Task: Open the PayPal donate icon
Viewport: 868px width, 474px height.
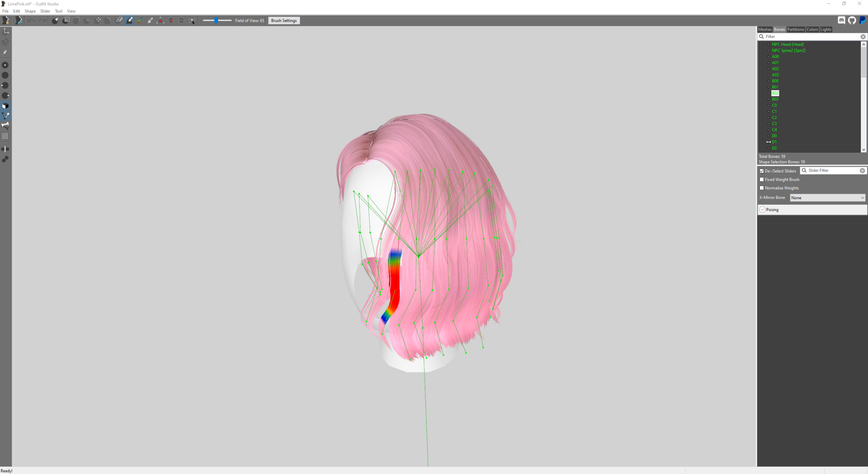Action: 863,20
